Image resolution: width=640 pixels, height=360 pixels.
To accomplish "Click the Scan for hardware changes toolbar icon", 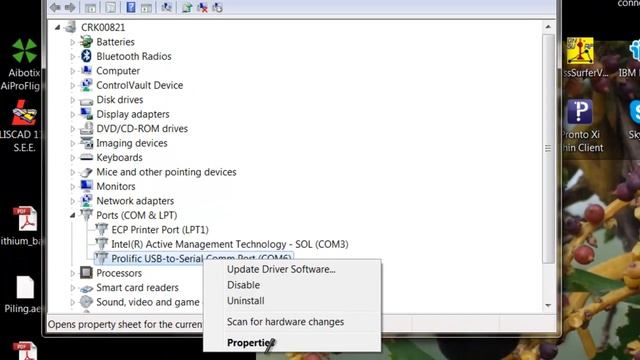I will [166, 7].
